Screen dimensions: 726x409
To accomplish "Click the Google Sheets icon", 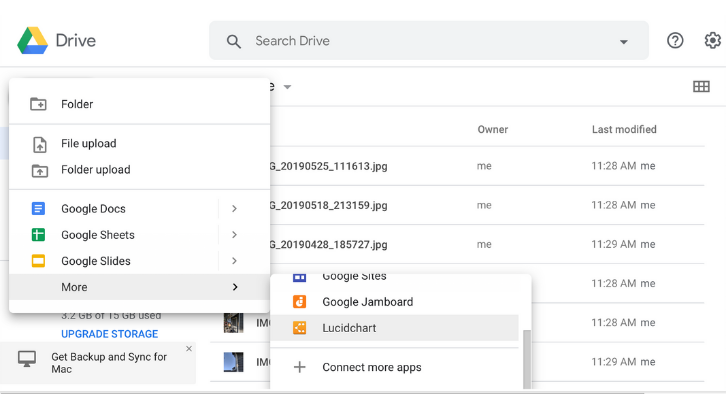I will coord(38,235).
